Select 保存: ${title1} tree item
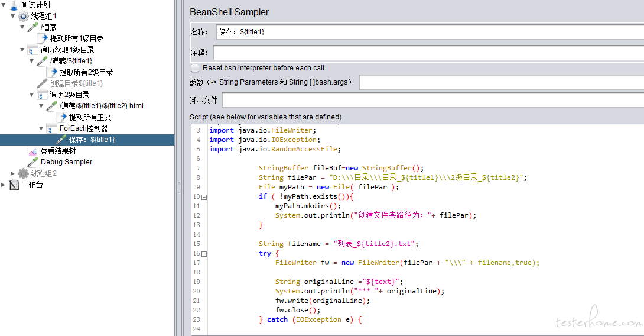The width and height of the screenshot is (644, 336). click(92, 140)
